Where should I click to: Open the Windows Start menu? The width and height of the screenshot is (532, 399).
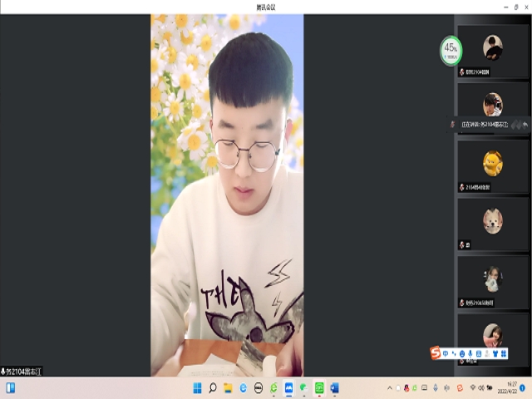pos(197,387)
